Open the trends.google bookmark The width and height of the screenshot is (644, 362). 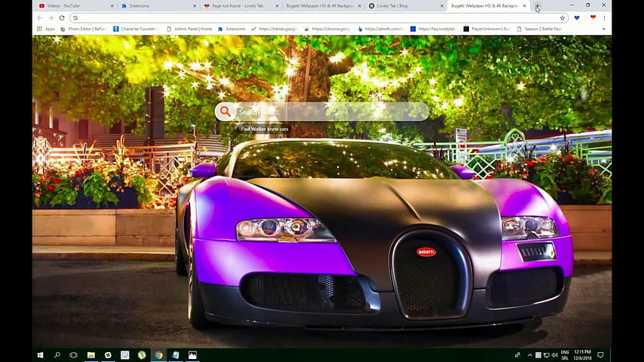pos(274,29)
